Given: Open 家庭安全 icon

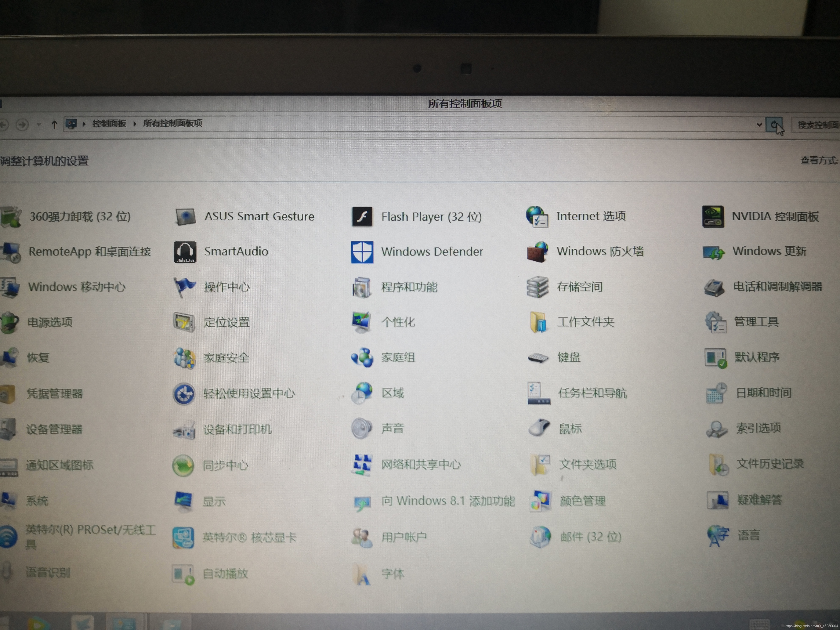Looking at the screenshot, I should [x=185, y=358].
